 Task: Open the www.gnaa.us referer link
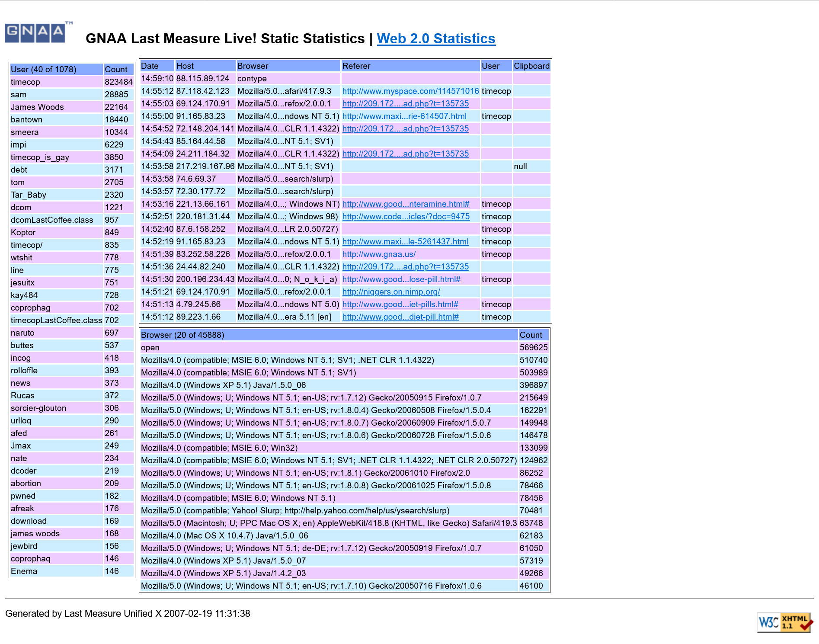pos(379,254)
